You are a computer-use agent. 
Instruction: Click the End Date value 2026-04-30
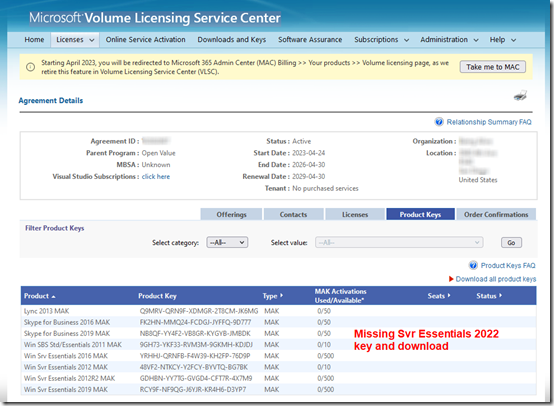(308, 165)
